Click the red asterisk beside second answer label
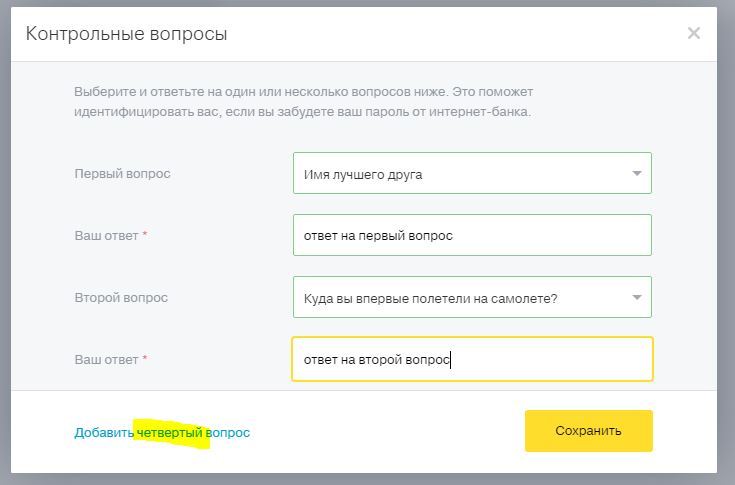Image resolution: width=735 pixels, height=485 pixels. [145, 359]
